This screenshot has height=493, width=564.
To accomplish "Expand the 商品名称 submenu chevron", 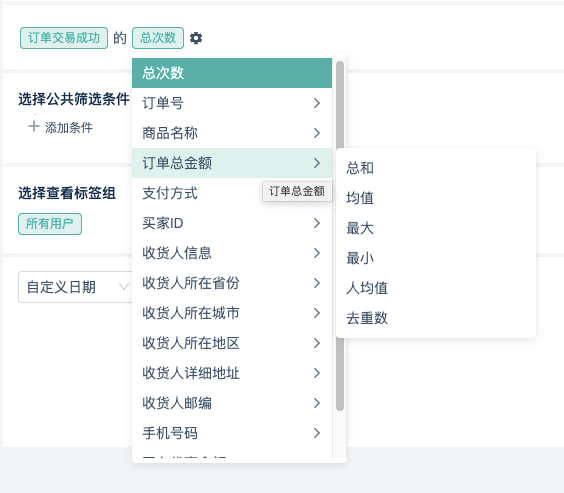I will point(317,133).
